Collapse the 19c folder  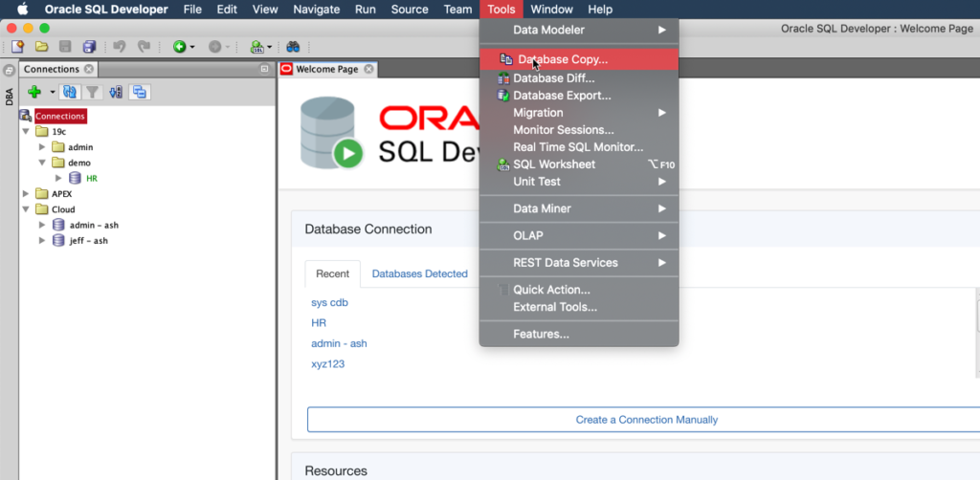[26, 132]
